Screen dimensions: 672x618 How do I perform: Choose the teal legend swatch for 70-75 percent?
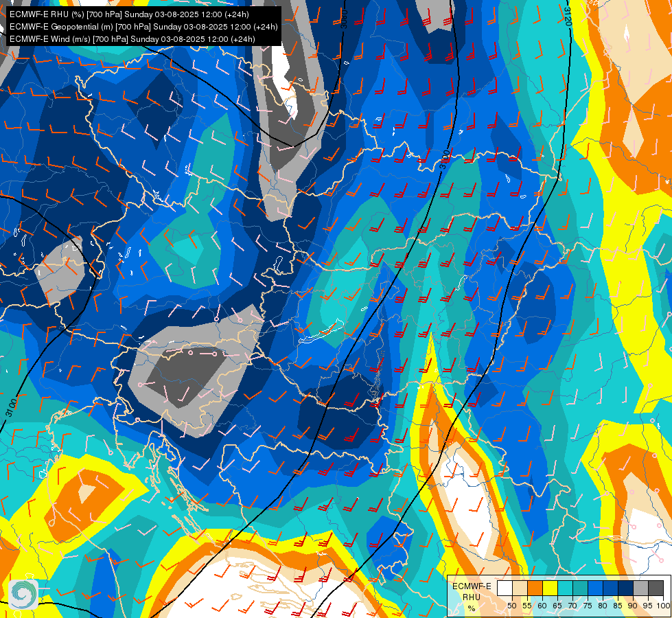point(581,588)
